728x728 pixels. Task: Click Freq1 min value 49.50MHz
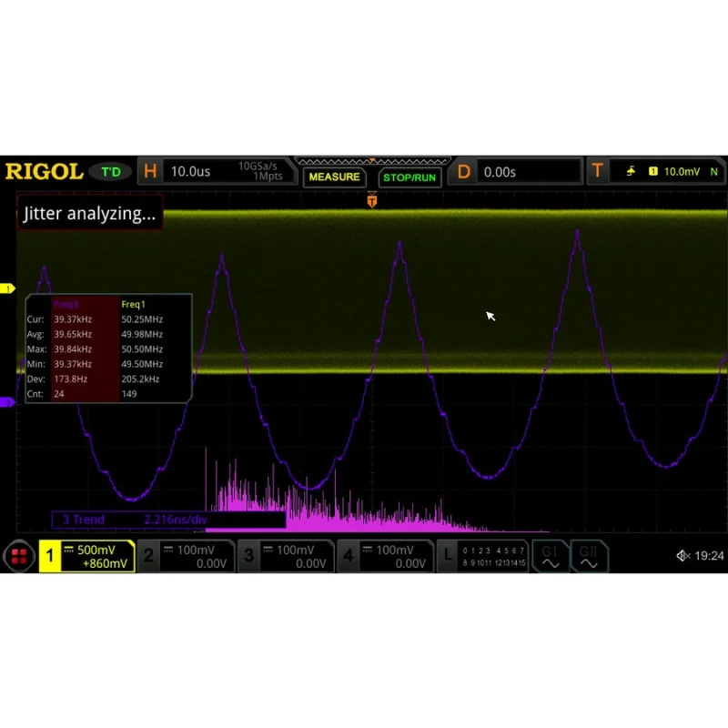142,364
